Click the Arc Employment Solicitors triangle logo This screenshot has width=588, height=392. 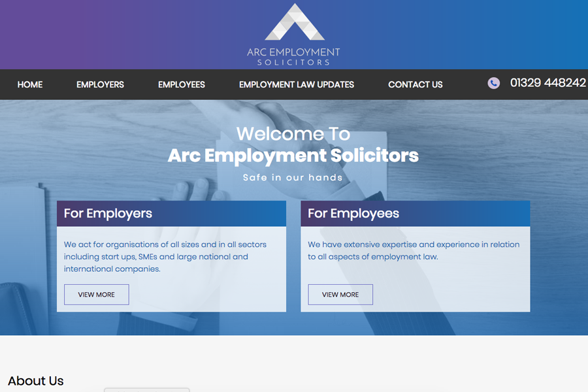pos(295,22)
